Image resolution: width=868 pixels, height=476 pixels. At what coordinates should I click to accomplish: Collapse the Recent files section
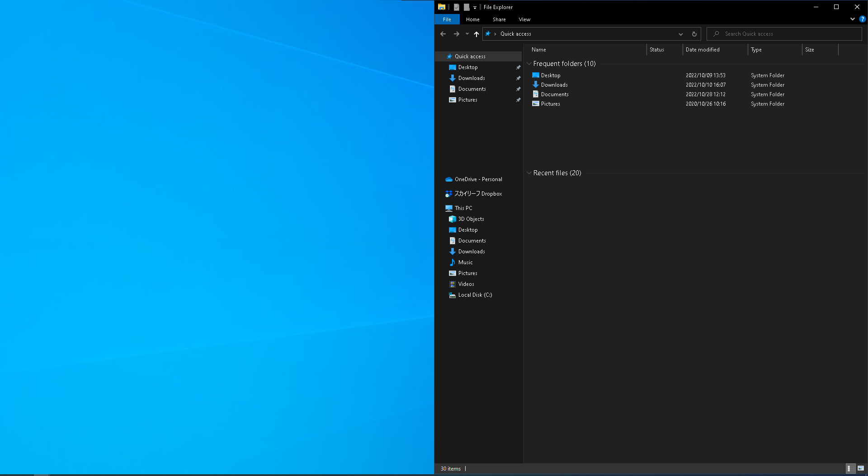[529, 173]
